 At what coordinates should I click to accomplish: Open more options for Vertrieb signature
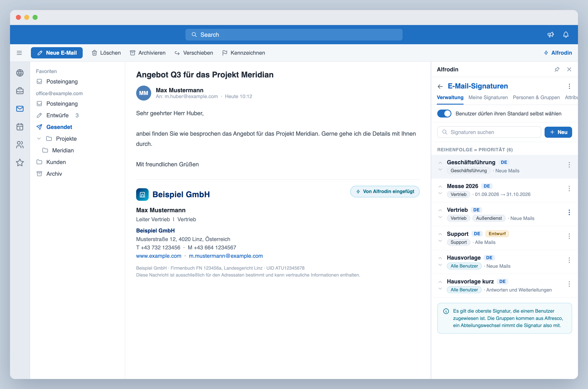[569, 212]
